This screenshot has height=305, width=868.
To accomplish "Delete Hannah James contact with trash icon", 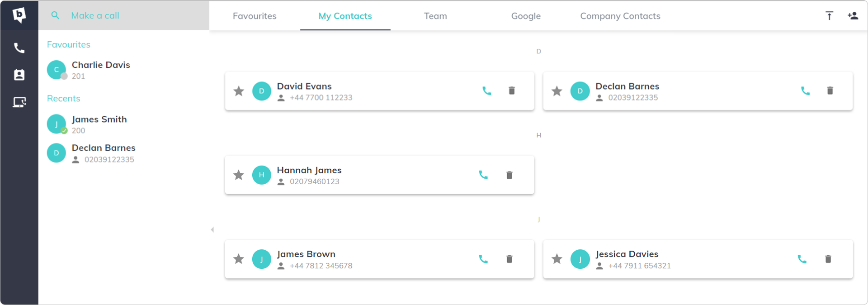I will [x=509, y=175].
